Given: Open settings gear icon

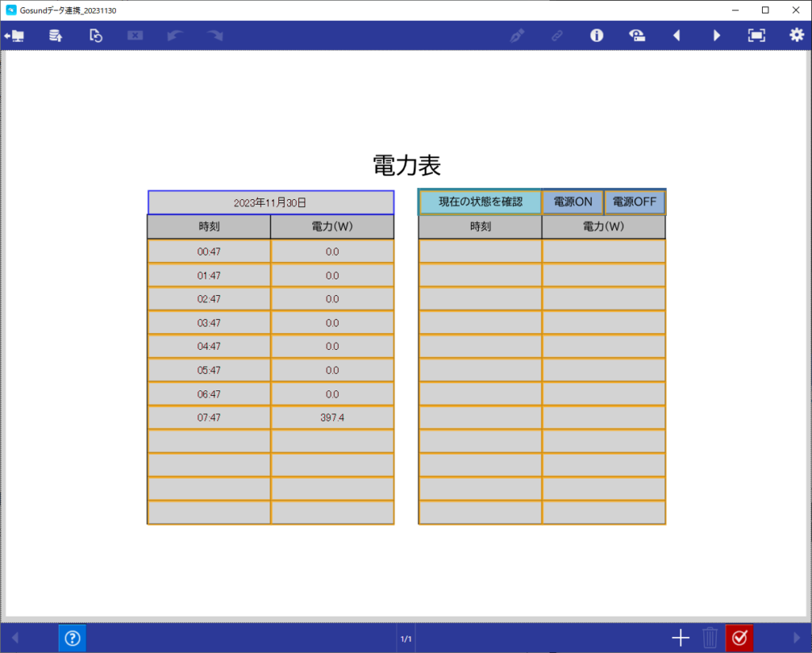Looking at the screenshot, I should pos(796,36).
